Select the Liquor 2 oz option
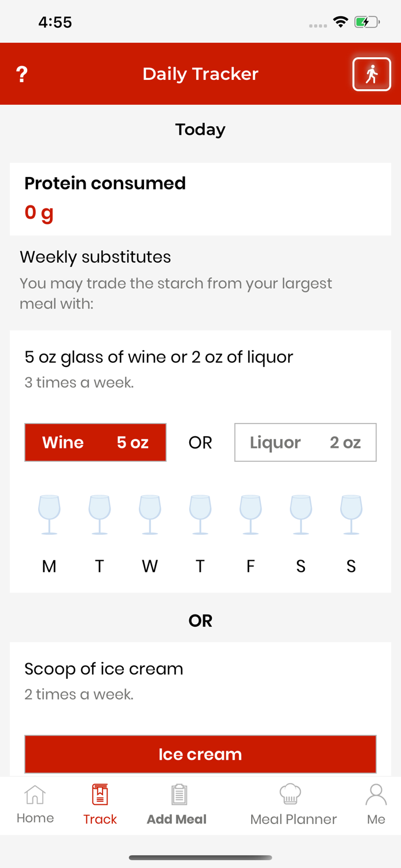The width and height of the screenshot is (401, 868). (306, 443)
